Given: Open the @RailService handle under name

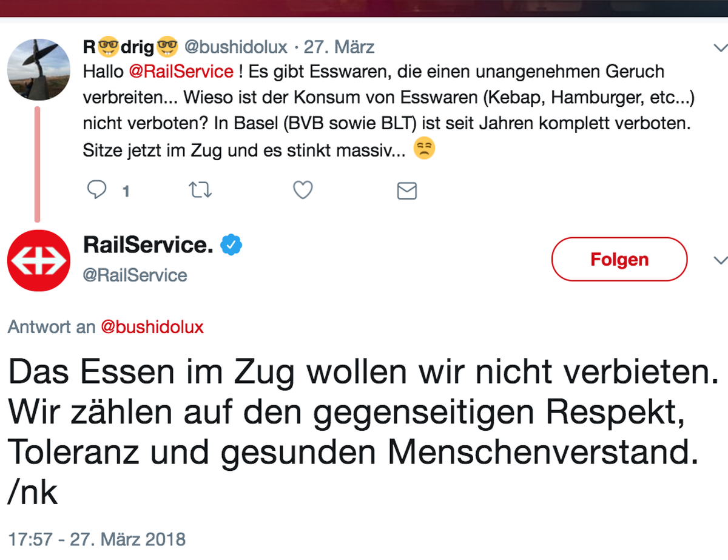Looking at the screenshot, I should click(135, 275).
